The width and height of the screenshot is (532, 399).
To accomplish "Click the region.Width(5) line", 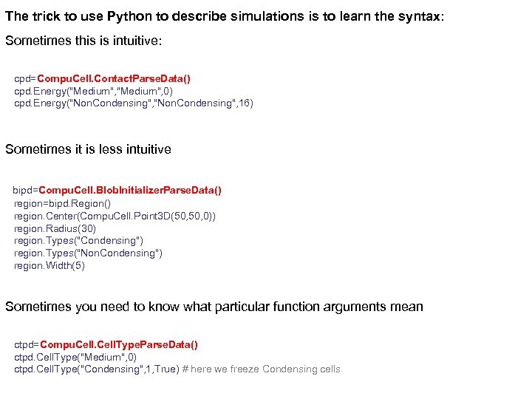I will pos(50,266).
